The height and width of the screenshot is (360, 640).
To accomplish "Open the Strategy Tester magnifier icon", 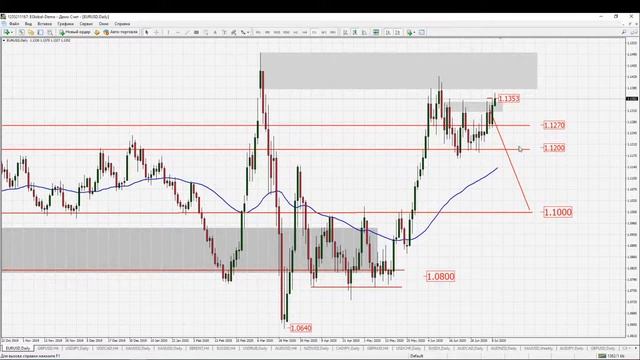I will [x=50, y=32].
